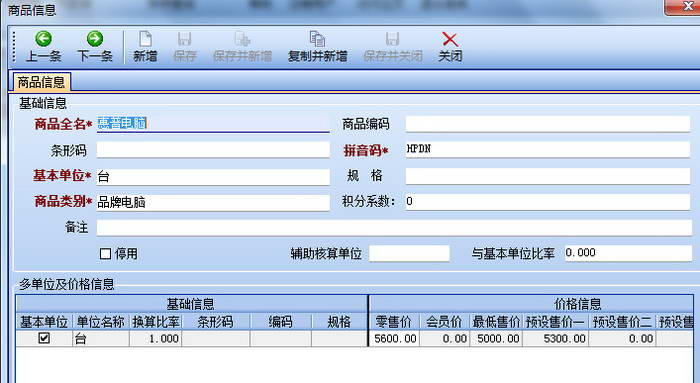The width and height of the screenshot is (700, 383).
Task: Click the 换算比率 column header
Action: (156, 322)
